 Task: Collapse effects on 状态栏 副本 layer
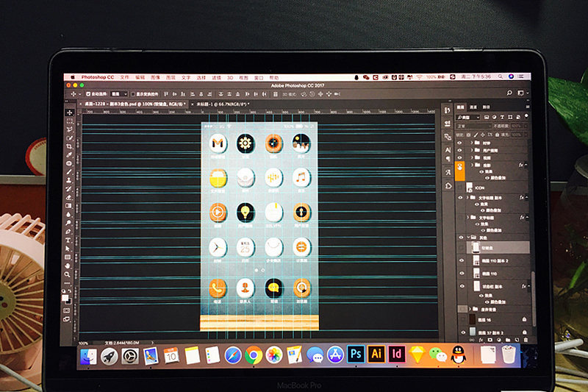[x=528, y=286]
